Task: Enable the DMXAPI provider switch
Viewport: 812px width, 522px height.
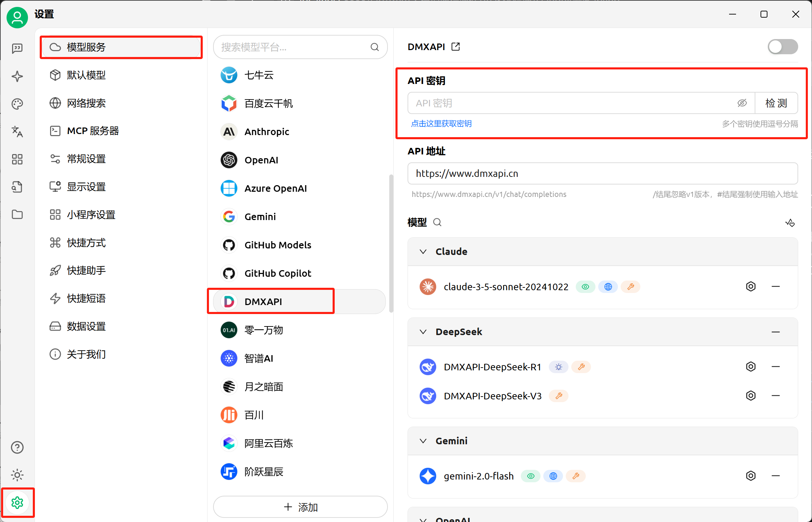Action: click(783, 47)
